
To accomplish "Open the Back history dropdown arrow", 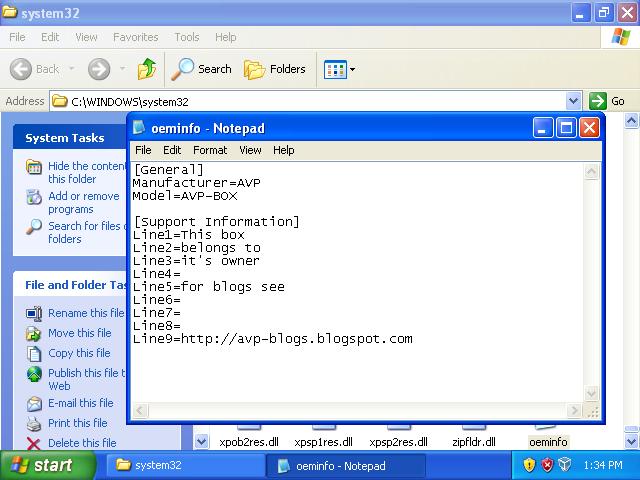I will click(71, 69).
